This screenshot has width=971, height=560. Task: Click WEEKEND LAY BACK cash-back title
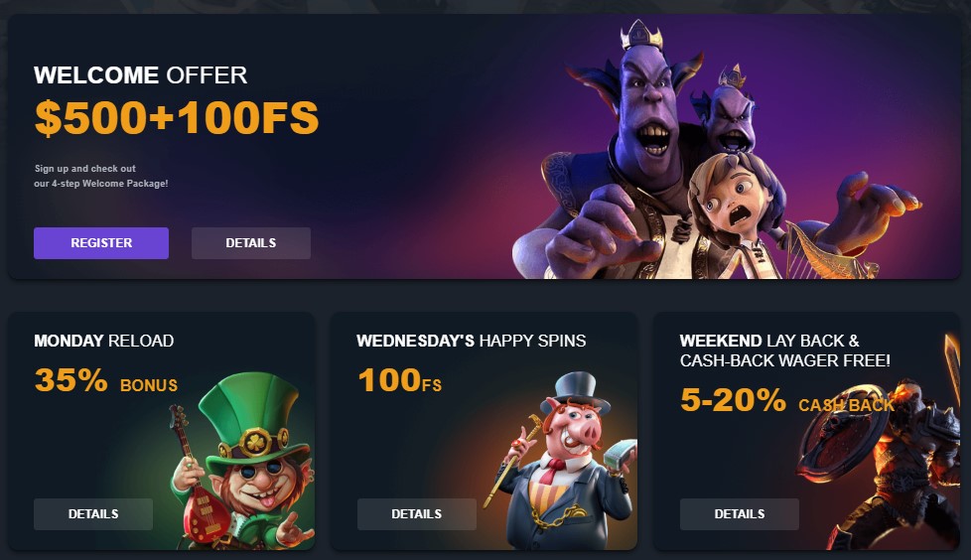(785, 350)
